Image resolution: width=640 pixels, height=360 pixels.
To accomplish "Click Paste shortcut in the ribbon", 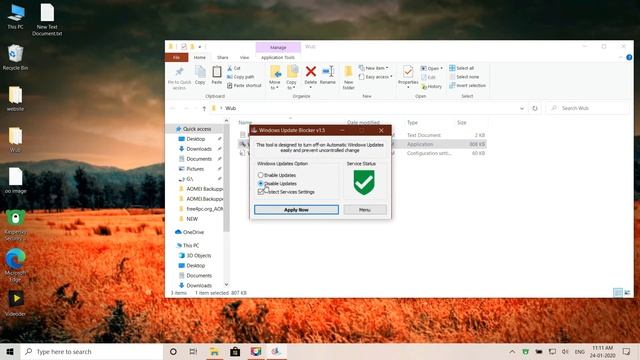I will pyautogui.click(x=244, y=85).
